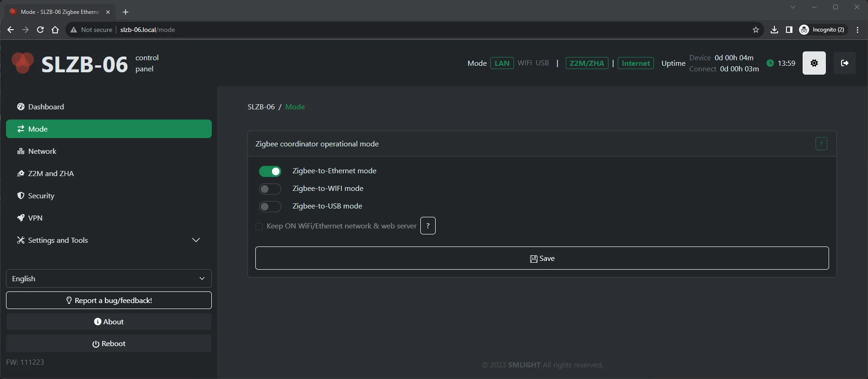Open help tooltip next to Keep ON option
Screen dimensions: 868x379
427,226
